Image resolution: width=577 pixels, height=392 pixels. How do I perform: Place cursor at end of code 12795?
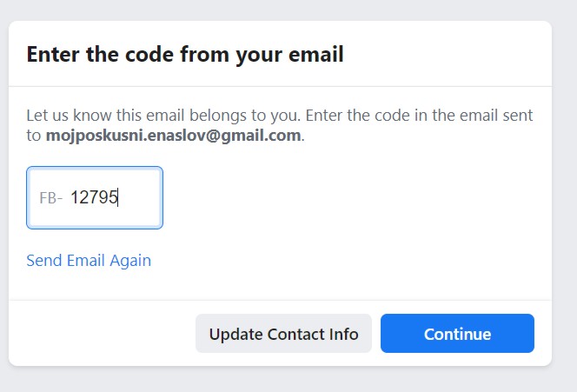(x=118, y=197)
